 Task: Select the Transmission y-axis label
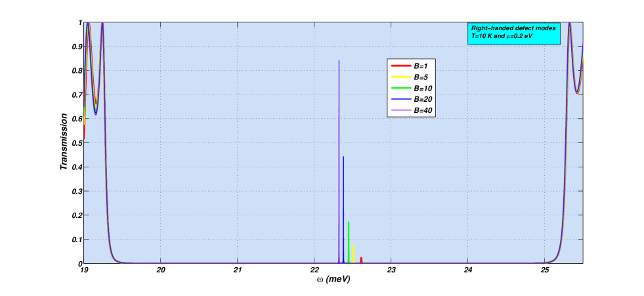[x=64, y=142]
